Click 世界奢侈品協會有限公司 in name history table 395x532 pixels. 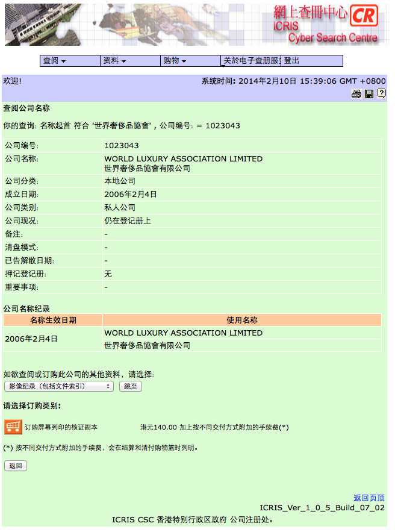147,345
